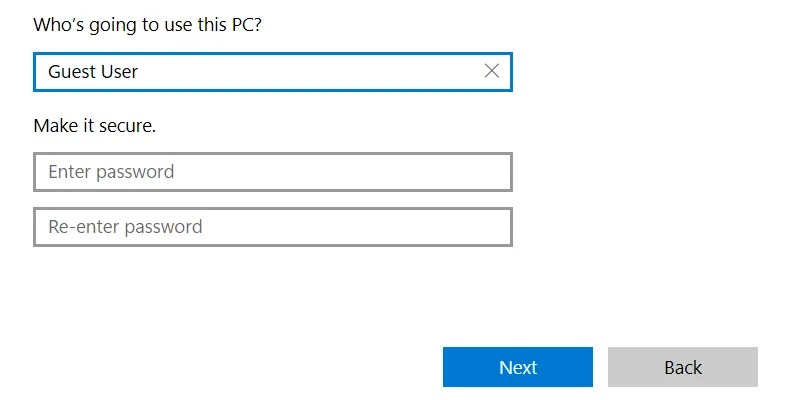Screen dimensions: 800x400
Task: Return to previous page with gray Back
Action: [683, 367]
